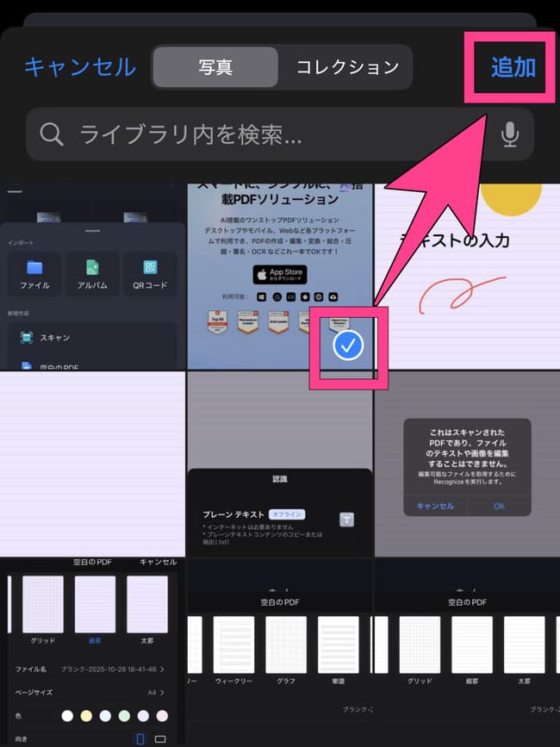Screen dimensions: 560x747
Task: Switch to the 写真 tab
Action: pos(215,67)
